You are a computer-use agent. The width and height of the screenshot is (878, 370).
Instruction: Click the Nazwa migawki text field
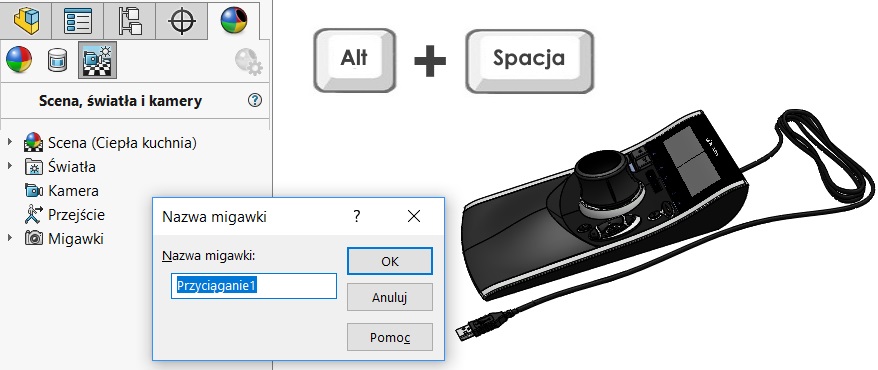pyautogui.click(x=254, y=286)
